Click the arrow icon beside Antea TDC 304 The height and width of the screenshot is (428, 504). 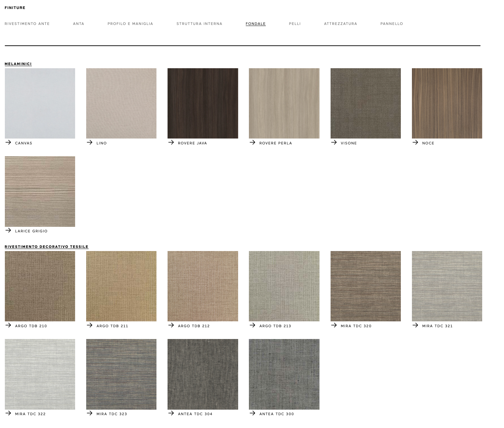(x=171, y=413)
